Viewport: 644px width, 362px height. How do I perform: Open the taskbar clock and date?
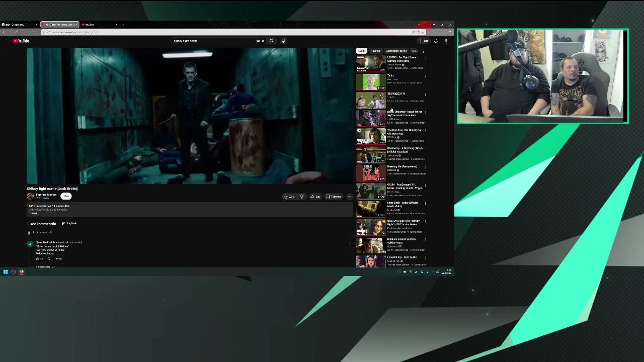click(x=447, y=272)
